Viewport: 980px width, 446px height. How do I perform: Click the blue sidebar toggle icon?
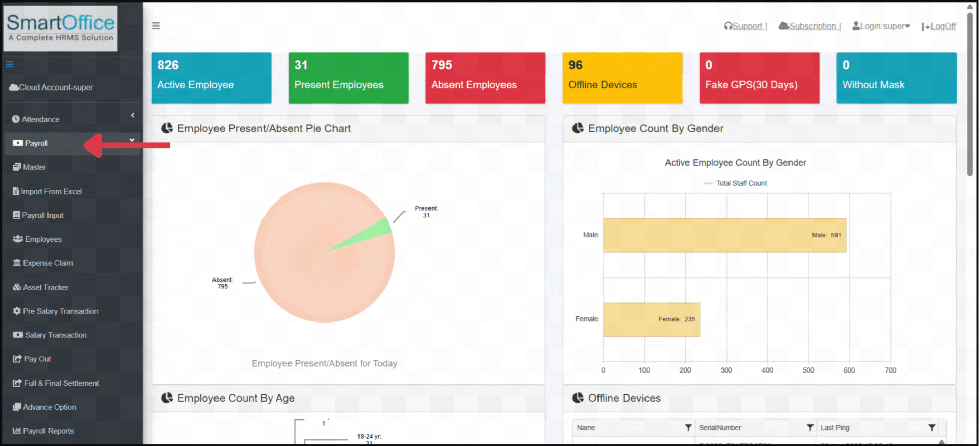click(x=9, y=65)
